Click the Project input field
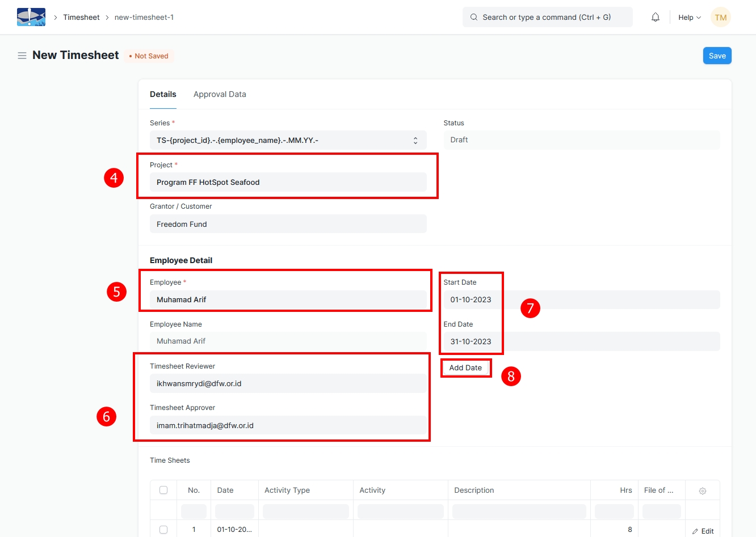Image resolution: width=756 pixels, height=537 pixels. [x=288, y=182]
